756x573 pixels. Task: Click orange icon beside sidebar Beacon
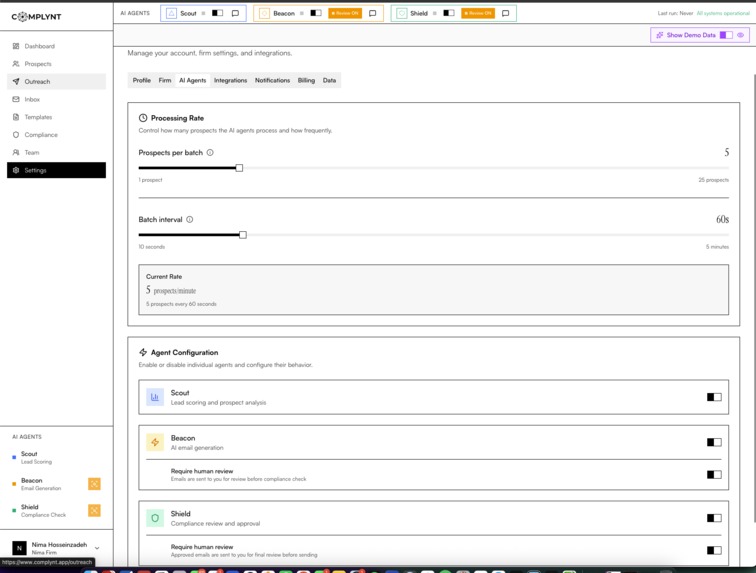[94, 484]
